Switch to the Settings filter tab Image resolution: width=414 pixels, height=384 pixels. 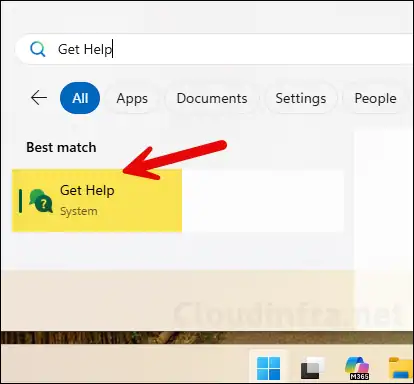pos(301,98)
